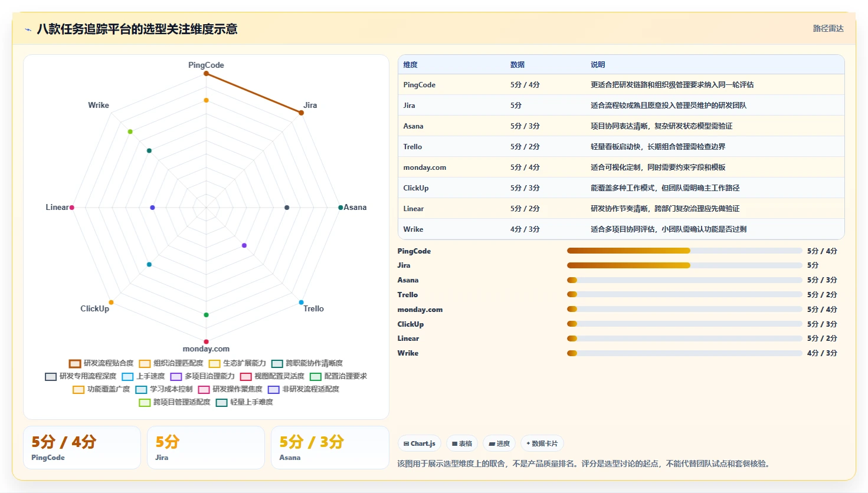Click the inner purple point on the Linear axis
This screenshot has width=868, height=493.
point(152,208)
